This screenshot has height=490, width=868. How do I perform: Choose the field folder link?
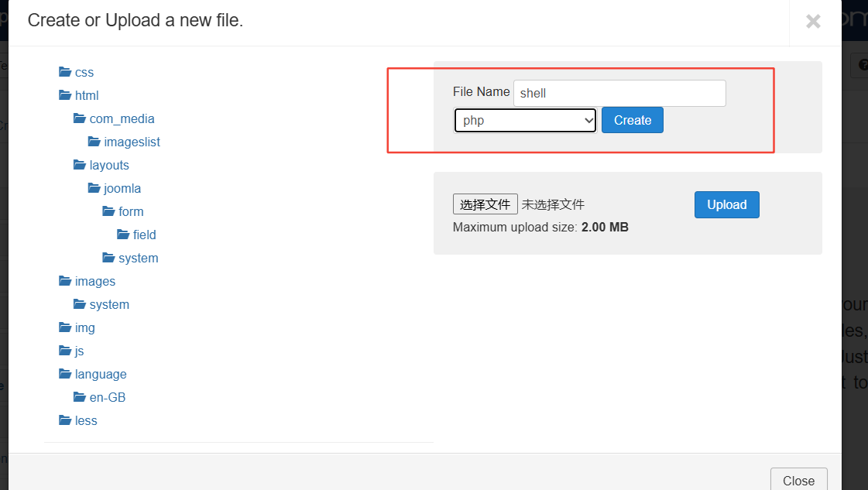coord(145,235)
